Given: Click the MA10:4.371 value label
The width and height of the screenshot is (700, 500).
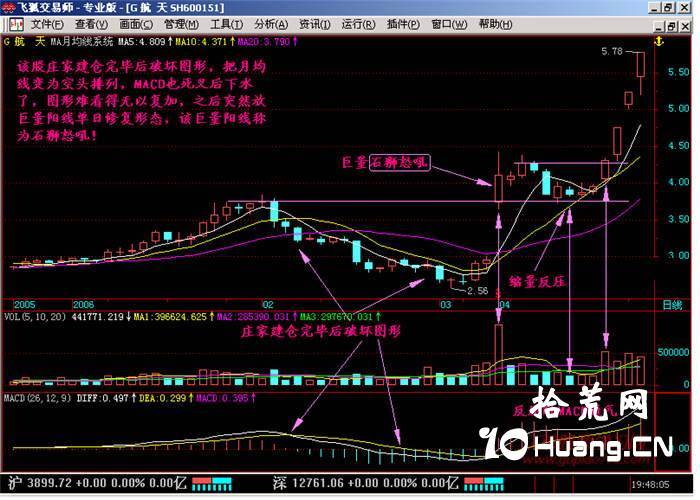Looking at the screenshot, I should [x=205, y=42].
